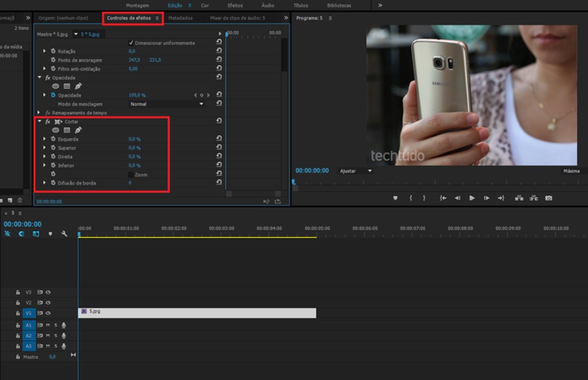Collapse the Cortar effect section
This screenshot has height=380, width=588.
click(x=40, y=121)
